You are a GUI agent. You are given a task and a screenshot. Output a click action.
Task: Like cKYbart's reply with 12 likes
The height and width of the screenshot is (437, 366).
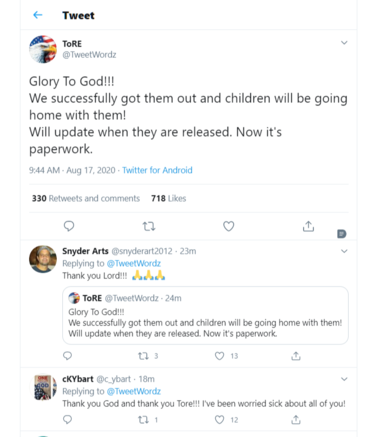pyautogui.click(x=219, y=419)
